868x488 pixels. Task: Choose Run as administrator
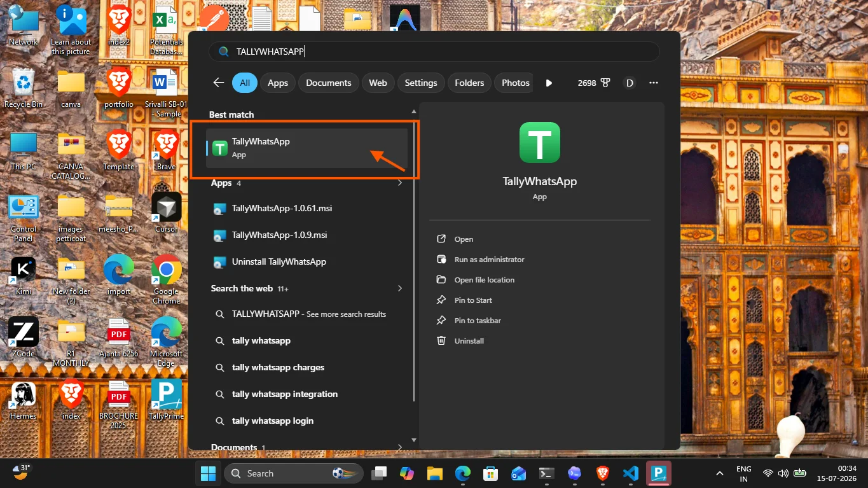point(489,260)
